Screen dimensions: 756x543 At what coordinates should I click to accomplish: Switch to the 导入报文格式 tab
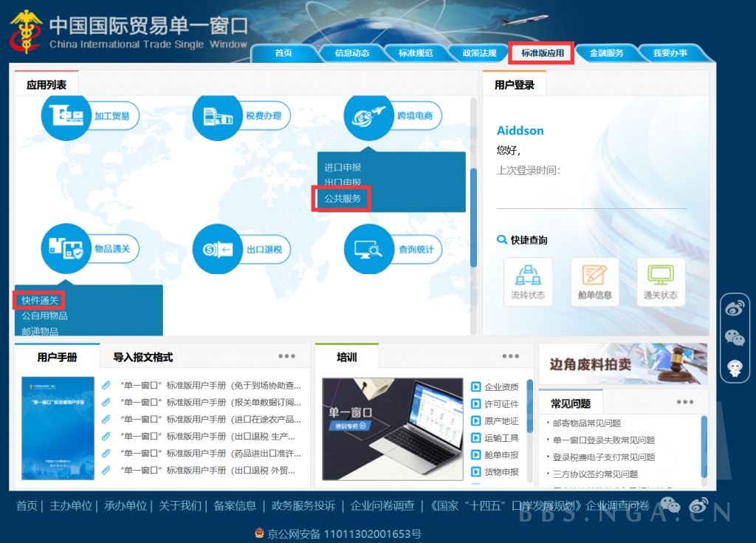(x=142, y=357)
